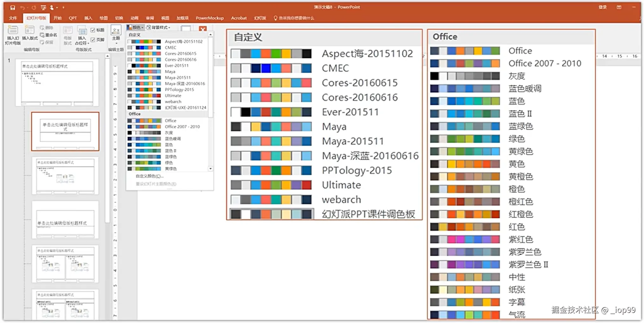Image resolution: width=644 pixels, height=323 pixels.
Task: Click the 告诉我你想要做什么 search box
Action: pyautogui.click(x=294, y=18)
